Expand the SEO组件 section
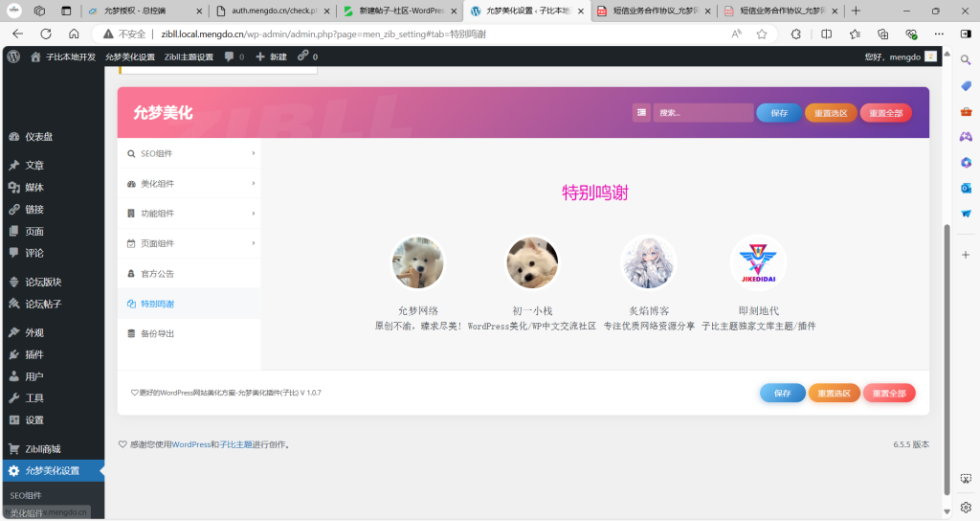Screen dimensions: 980x521 [x=189, y=153]
